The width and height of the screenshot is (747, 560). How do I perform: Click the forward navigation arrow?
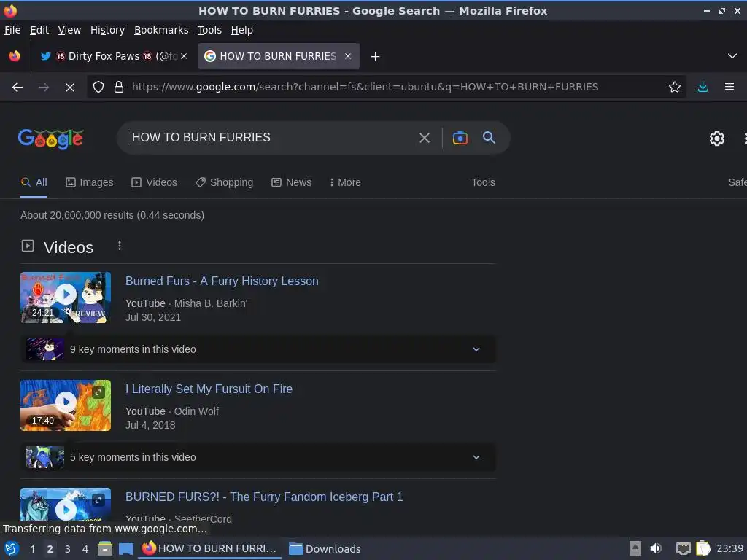(43, 87)
